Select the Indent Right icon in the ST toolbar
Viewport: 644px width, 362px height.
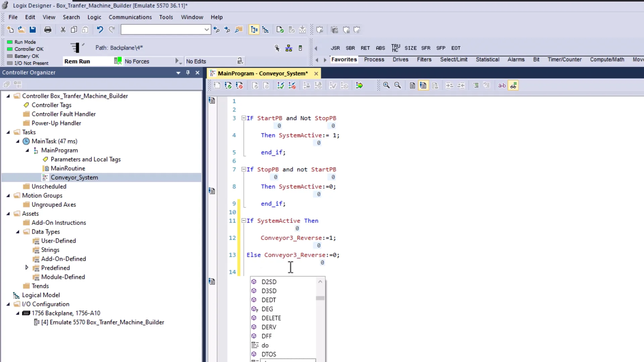[450, 85]
